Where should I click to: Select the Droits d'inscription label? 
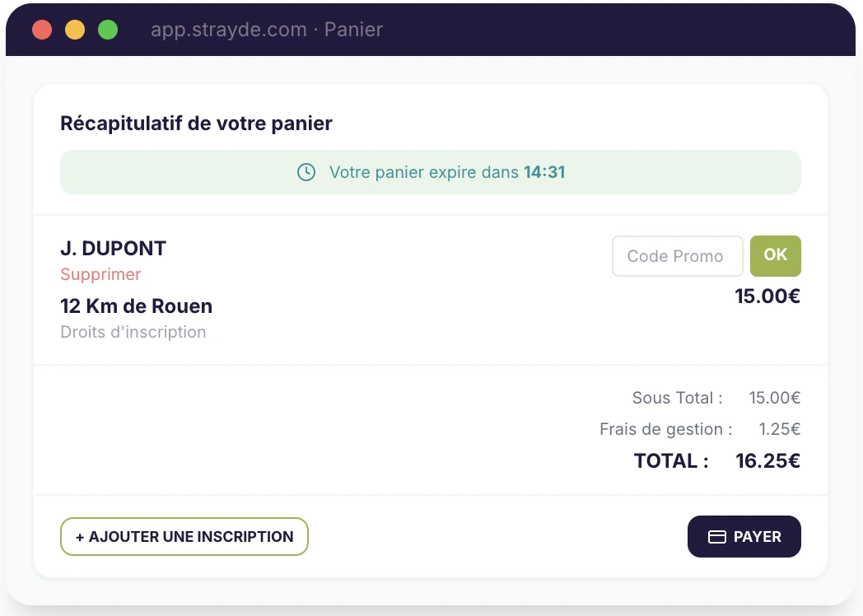click(133, 332)
